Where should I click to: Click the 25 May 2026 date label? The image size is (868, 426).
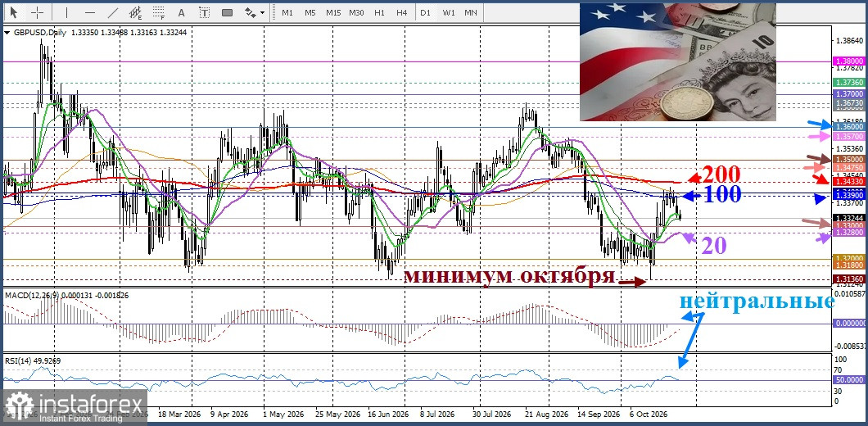pos(337,415)
